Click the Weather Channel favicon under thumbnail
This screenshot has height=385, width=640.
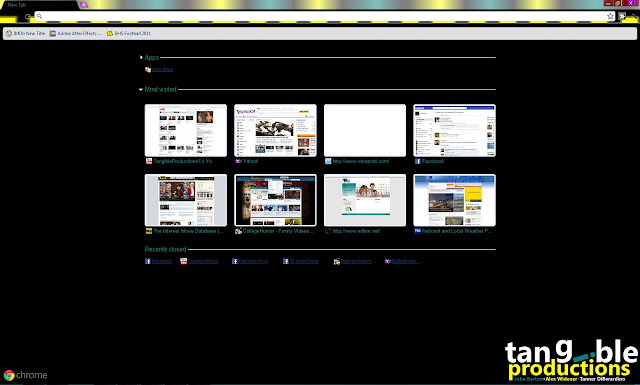tap(418, 231)
